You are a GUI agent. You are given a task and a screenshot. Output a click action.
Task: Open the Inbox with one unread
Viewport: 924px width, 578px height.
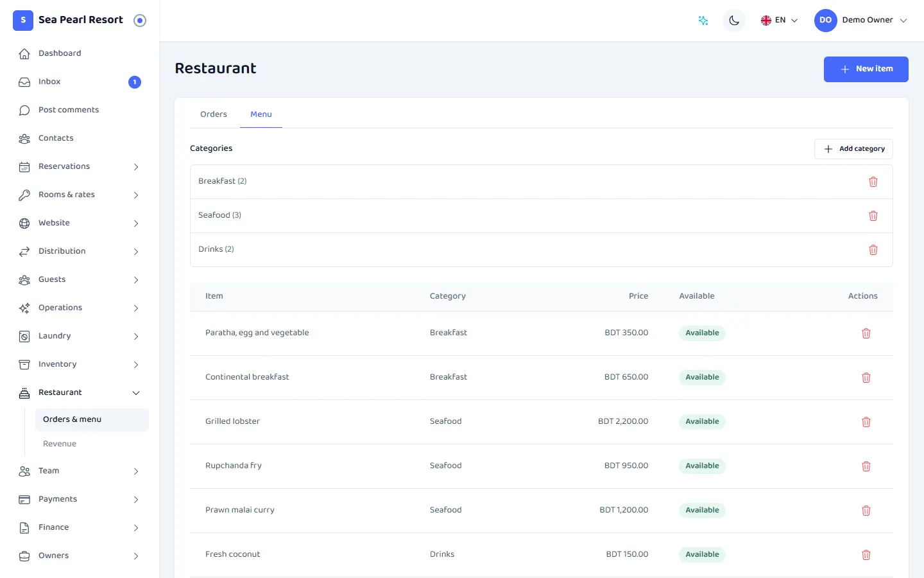pos(80,82)
